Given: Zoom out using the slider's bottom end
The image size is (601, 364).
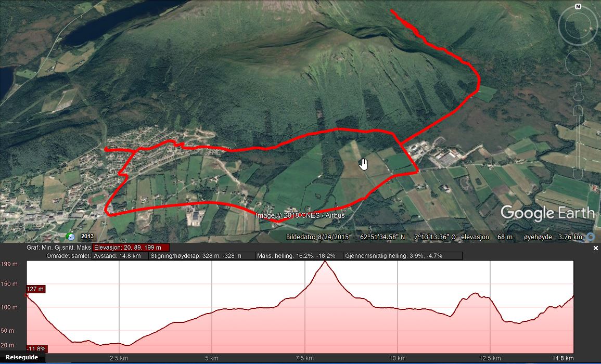Looking at the screenshot, I should point(578,174).
